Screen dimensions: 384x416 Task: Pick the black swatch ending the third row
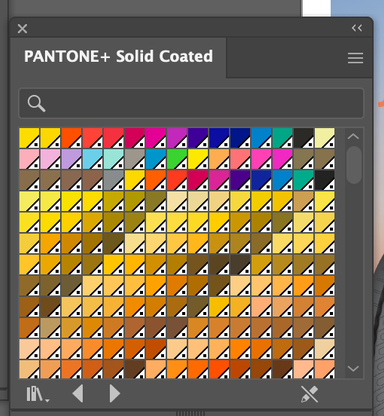tap(324, 180)
